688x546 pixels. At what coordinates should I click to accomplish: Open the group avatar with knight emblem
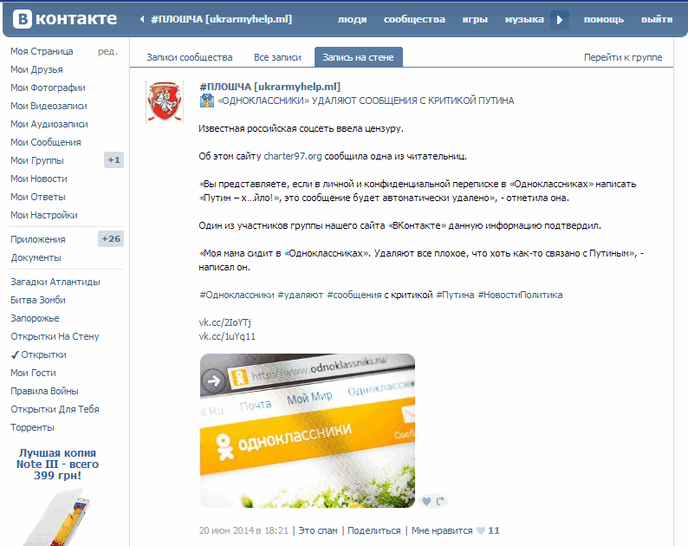pos(165,102)
